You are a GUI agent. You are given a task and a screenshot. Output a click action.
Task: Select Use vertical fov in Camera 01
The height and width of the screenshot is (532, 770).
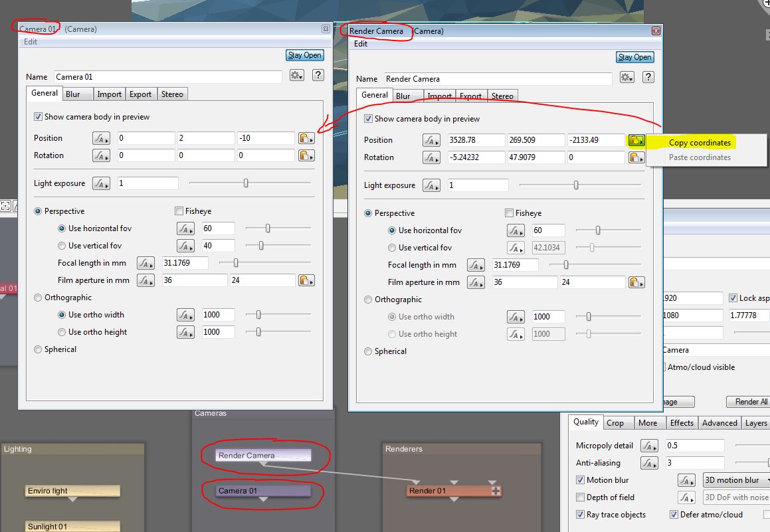tap(62, 245)
